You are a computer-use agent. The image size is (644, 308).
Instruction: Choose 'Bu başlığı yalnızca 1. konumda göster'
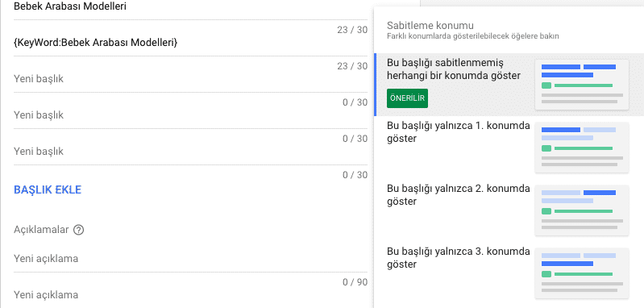pyautogui.click(x=459, y=132)
